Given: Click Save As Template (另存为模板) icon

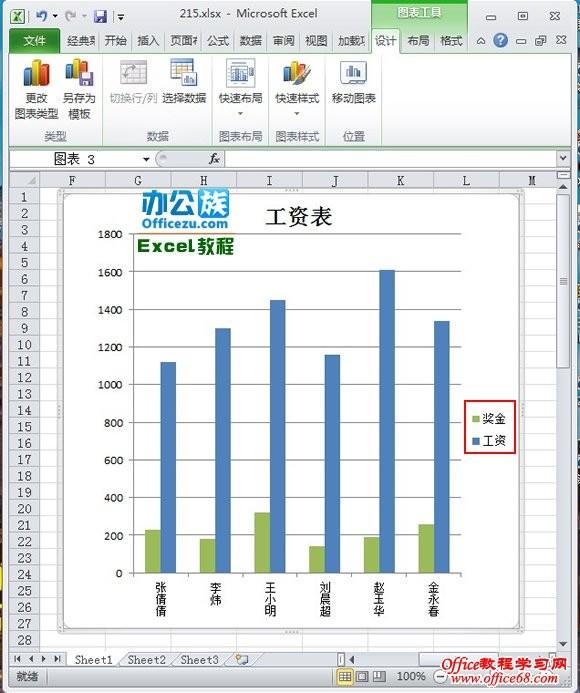Looking at the screenshot, I should coord(79,90).
